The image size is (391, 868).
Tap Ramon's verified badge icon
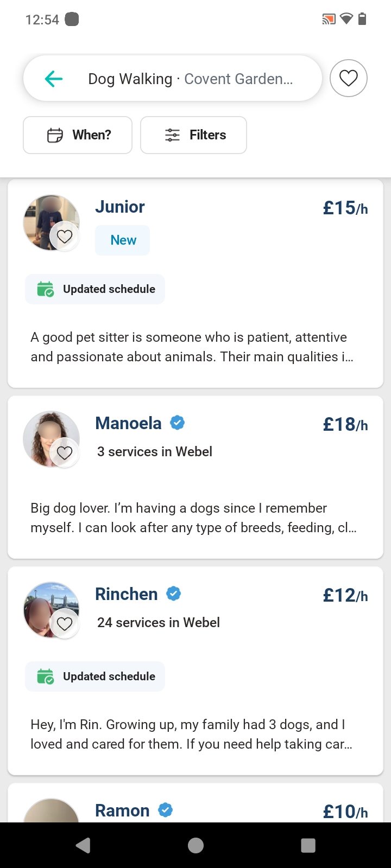(166, 810)
